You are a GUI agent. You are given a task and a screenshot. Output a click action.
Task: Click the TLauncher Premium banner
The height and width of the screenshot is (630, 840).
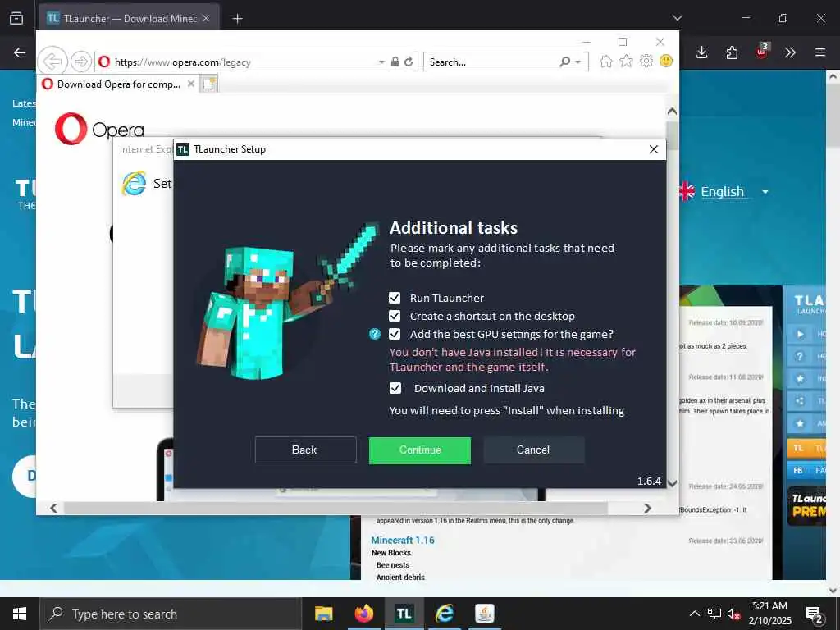click(806, 505)
